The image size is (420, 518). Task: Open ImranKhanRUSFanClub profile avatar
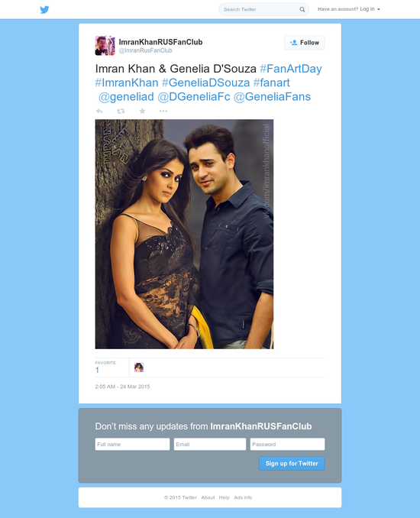pyautogui.click(x=105, y=46)
